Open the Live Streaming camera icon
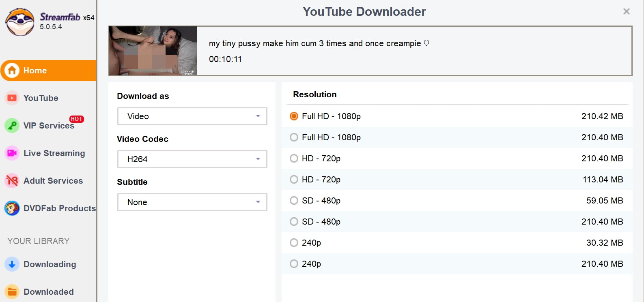The height and width of the screenshot is (302, 644). click(x=12, y=153)
